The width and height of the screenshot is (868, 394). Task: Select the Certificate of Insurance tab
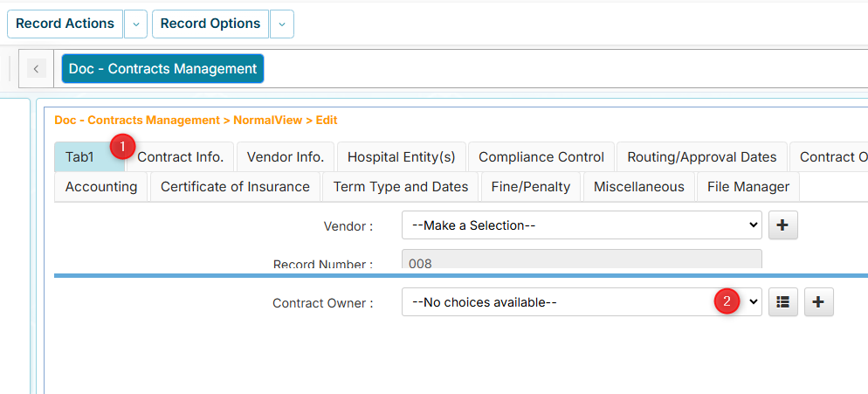pyautogui.click(x=235, y=187)
